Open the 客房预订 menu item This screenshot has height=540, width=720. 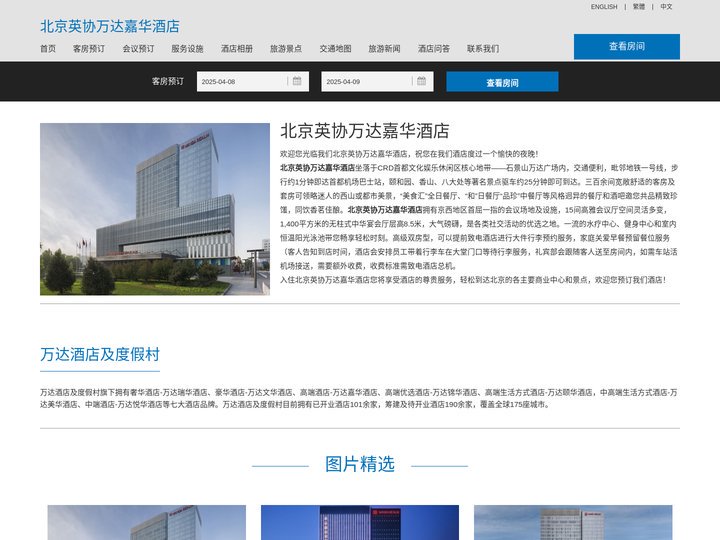tap(89, 49)
